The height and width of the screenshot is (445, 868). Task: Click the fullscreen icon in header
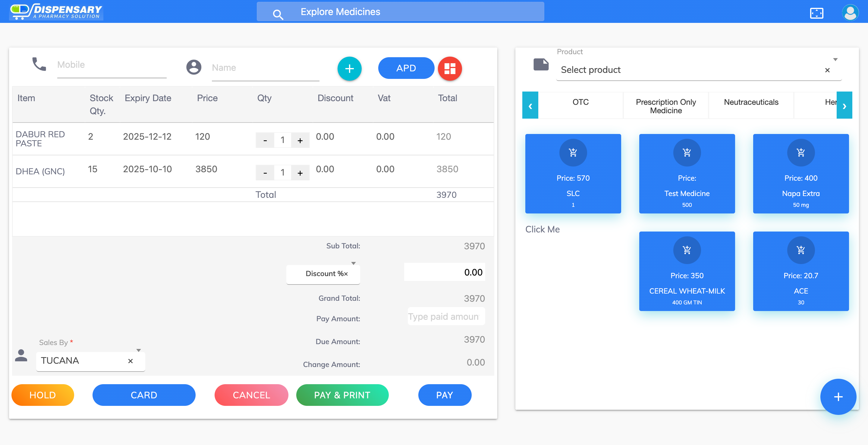click(x=816, y=13)
